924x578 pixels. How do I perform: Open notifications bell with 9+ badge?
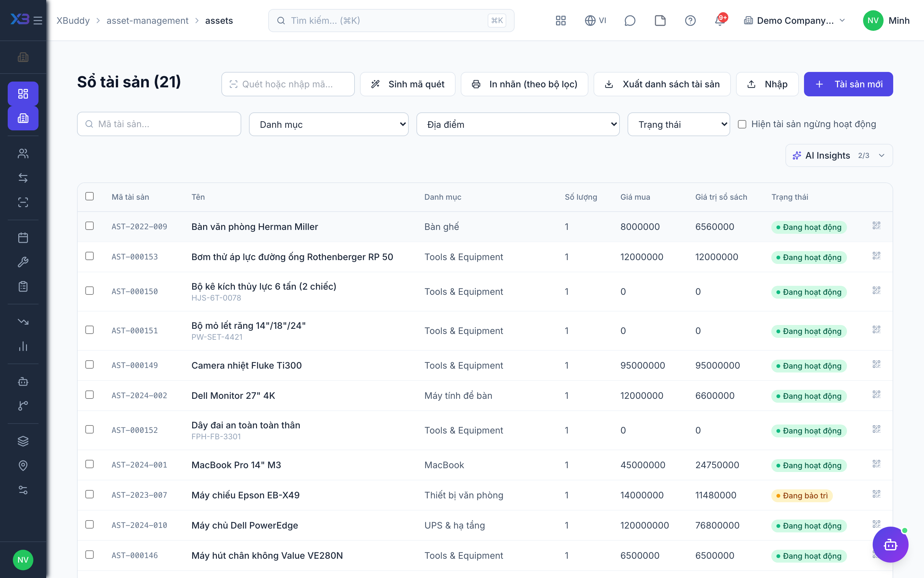[x=721, y=20]
